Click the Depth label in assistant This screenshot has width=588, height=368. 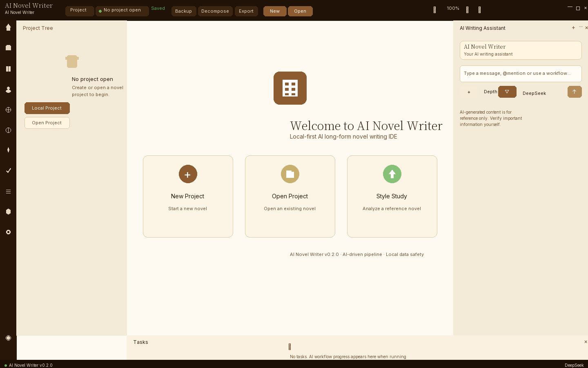point(490,92)
